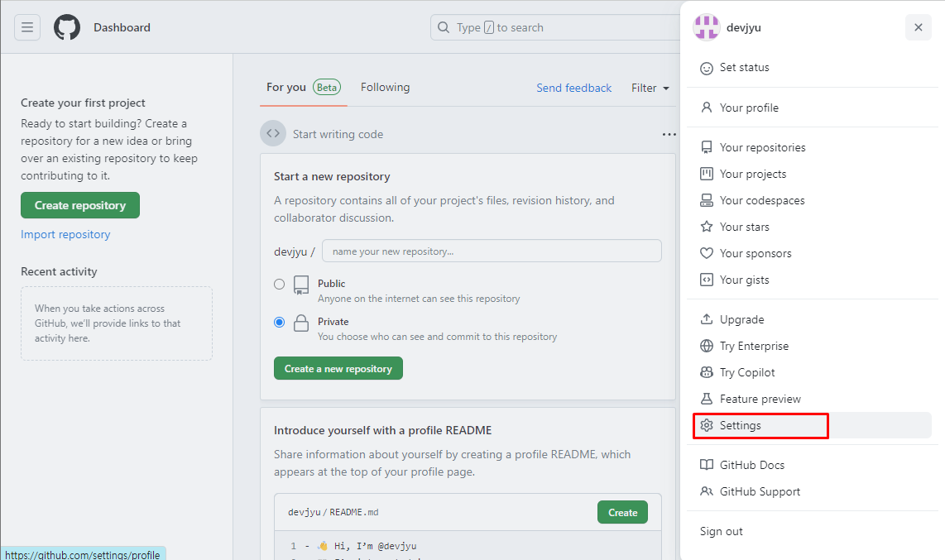Click the GitHub Octocat logo

pos(67,27)
